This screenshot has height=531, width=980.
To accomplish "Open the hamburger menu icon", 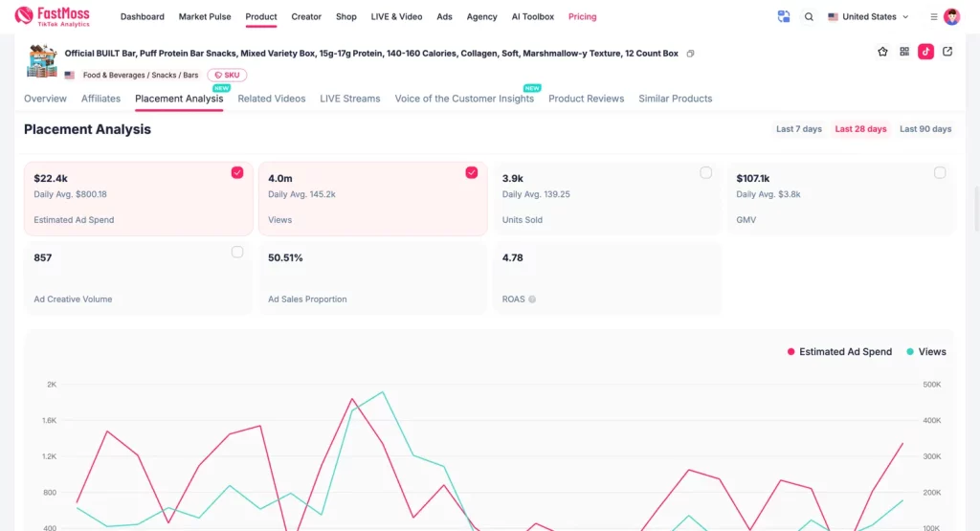I will 934,17.
